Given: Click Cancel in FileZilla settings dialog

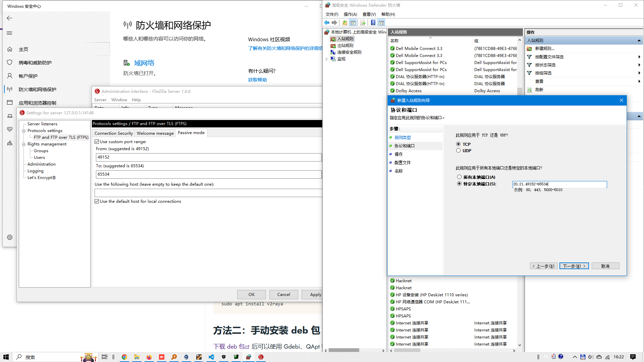Looking at the screenshot, I should point(283,294).
